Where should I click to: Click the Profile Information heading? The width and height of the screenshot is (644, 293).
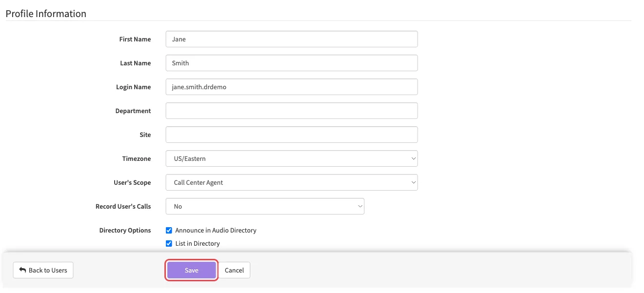point(46,14)
